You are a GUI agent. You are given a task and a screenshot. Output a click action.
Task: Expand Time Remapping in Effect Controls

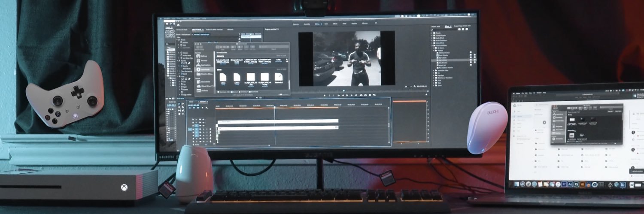click(177, 71)
